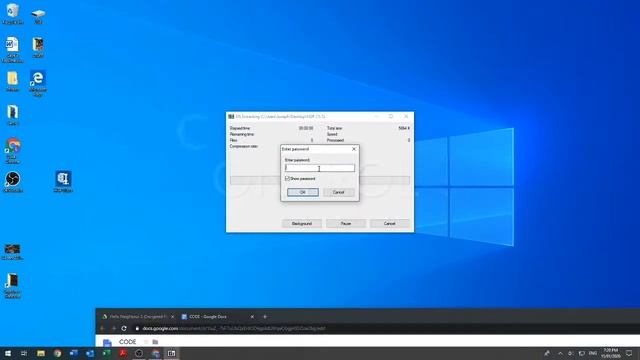Close the Enter password dialog with X

354,149
